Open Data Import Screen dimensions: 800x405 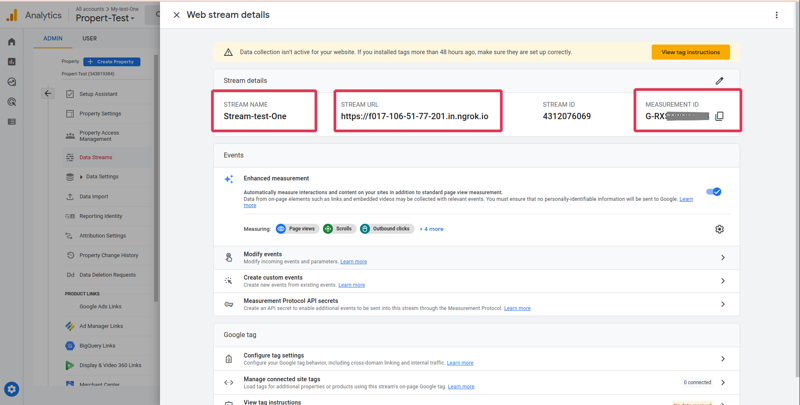click(x=94, y=196)
